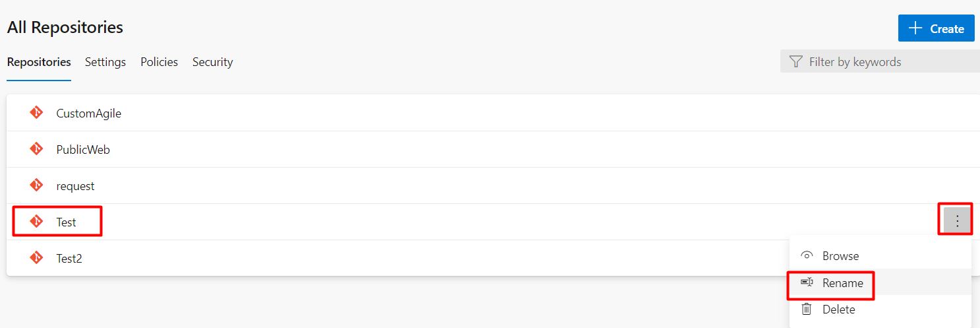Viewport: 980px width, 328px height.
Task: Click the Git icon beside Test2
Action: click(36, 258)
